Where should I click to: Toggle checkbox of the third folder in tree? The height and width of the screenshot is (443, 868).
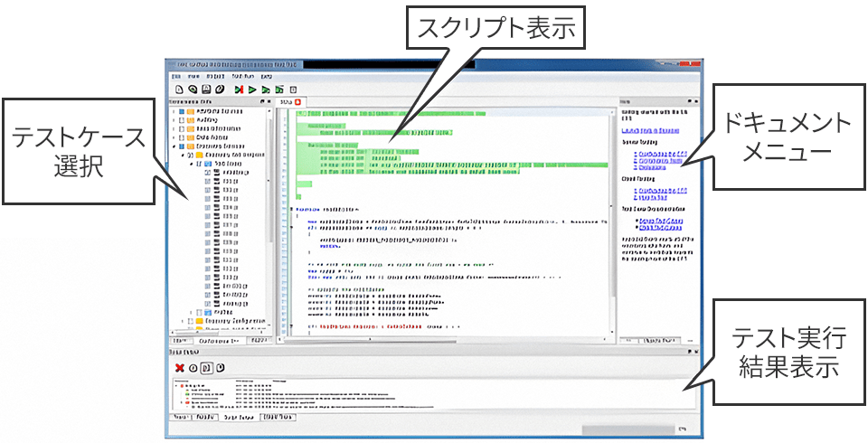[x=181, y=128]
